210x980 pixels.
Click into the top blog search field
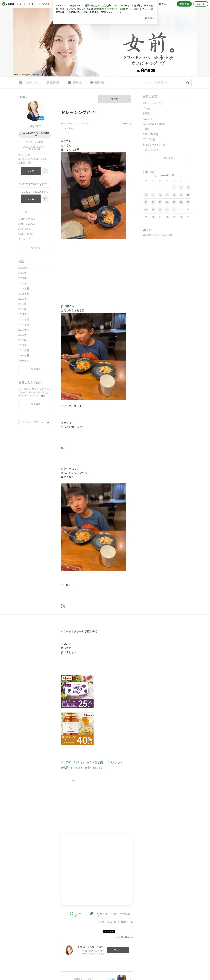coord(164,82)
